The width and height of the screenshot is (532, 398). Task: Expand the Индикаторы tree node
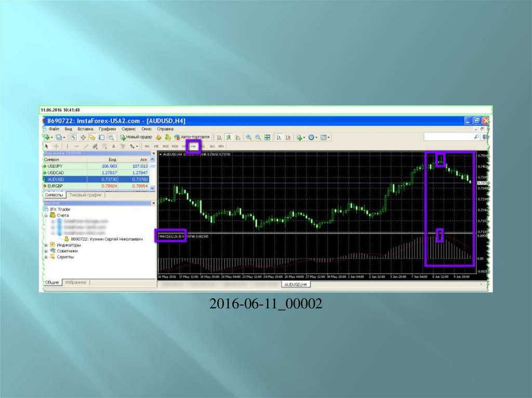coord(46,245)
